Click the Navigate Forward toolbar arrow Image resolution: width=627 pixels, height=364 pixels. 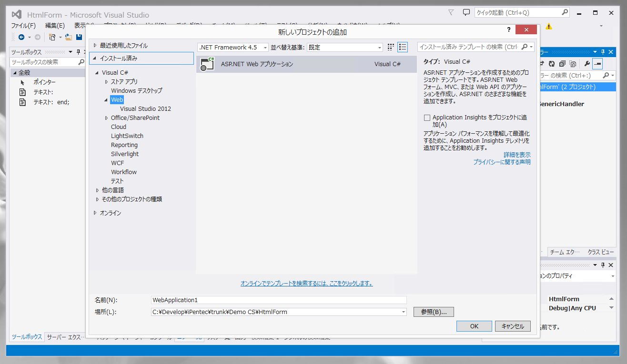pyautogui.click(x=38, y=37)
